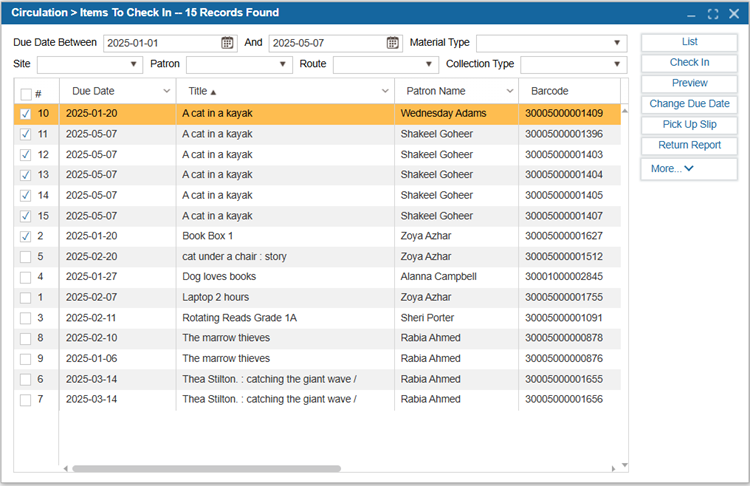Open the Title column menu chevron
This screenshot has height=486, width=750.
(386, 91)
